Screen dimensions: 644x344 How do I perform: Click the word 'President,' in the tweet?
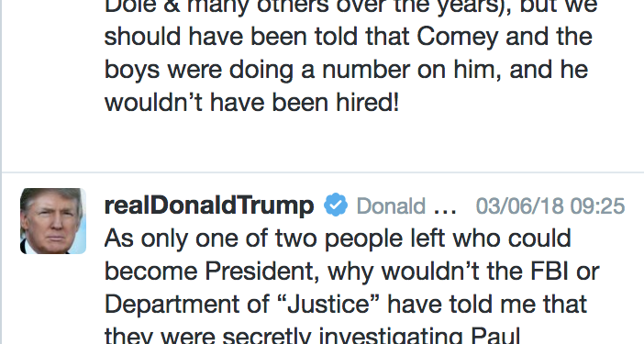[x=262, y=272]
